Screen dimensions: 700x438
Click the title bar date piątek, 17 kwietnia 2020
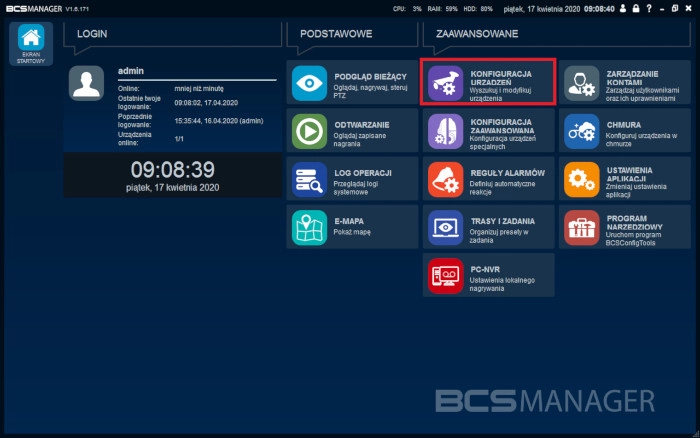[x=542, y=9]
